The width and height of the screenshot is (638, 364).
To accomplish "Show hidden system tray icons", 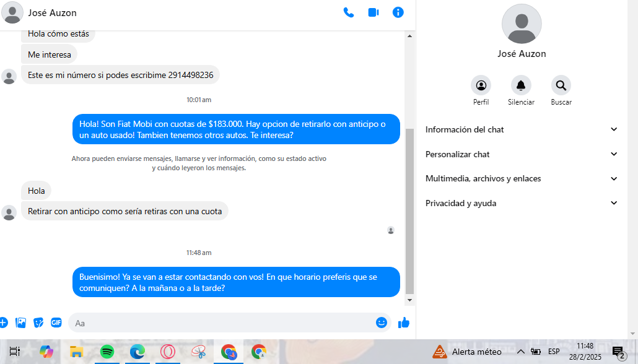I will point(520,352).
